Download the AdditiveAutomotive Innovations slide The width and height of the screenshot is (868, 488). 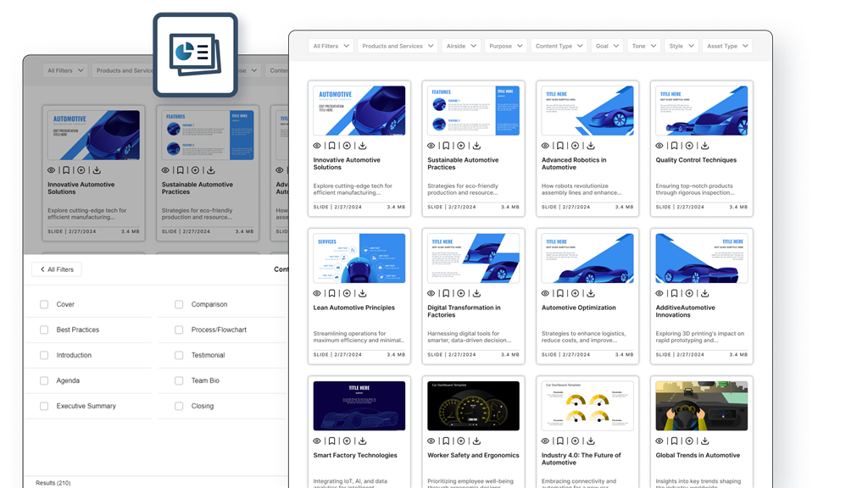point(704,294)
